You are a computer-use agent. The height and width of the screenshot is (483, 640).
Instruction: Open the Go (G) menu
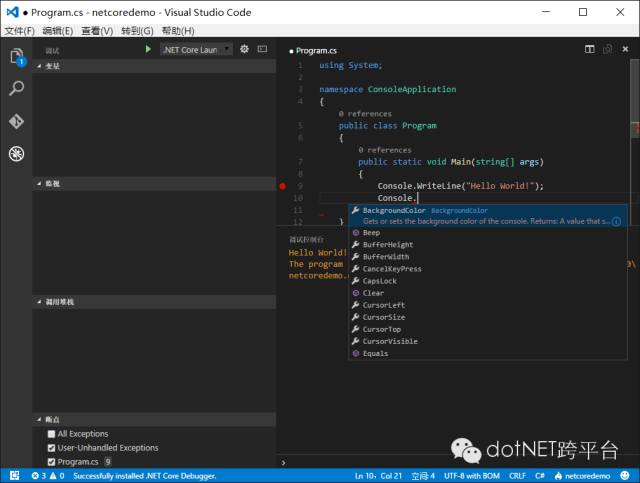click(137, 31)
